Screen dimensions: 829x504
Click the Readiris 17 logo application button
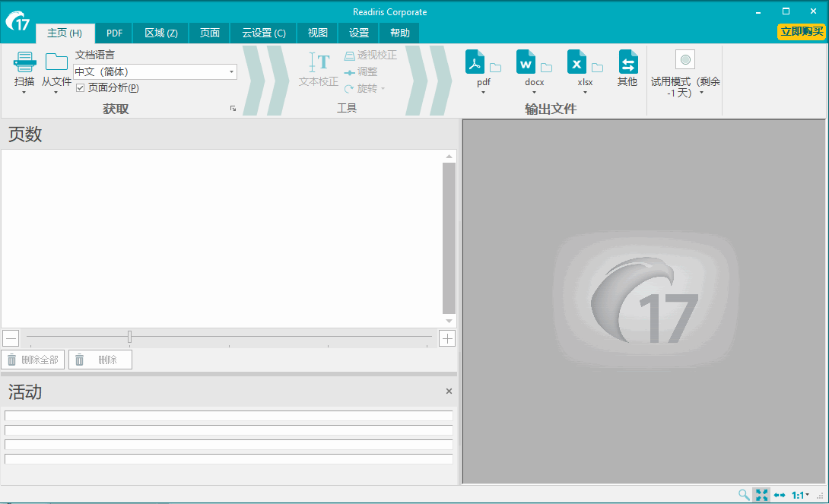(x=17, y=21)
